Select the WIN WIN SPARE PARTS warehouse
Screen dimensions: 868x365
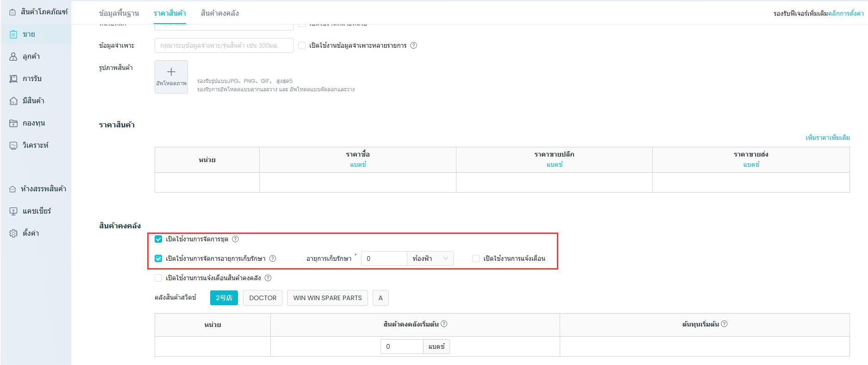click(327, 298)
